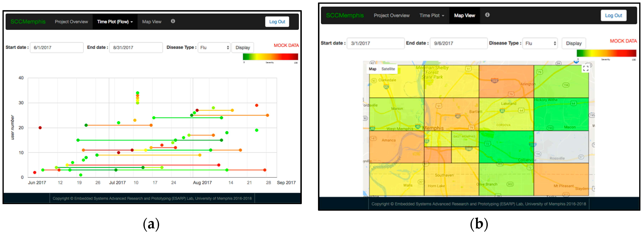This screenshot has height=234, width=644.
Task: Switch to Satellite map view
Action: [388, 69]
